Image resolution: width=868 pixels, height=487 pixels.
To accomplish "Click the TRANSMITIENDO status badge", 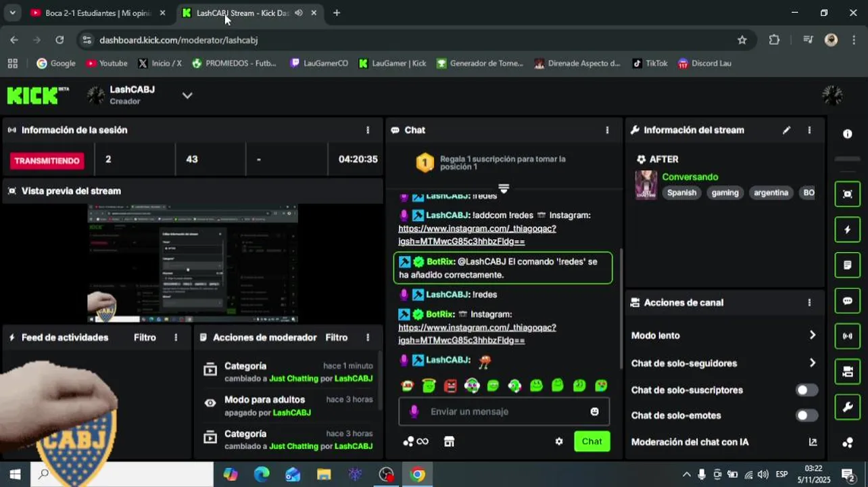I will (47, 160).
